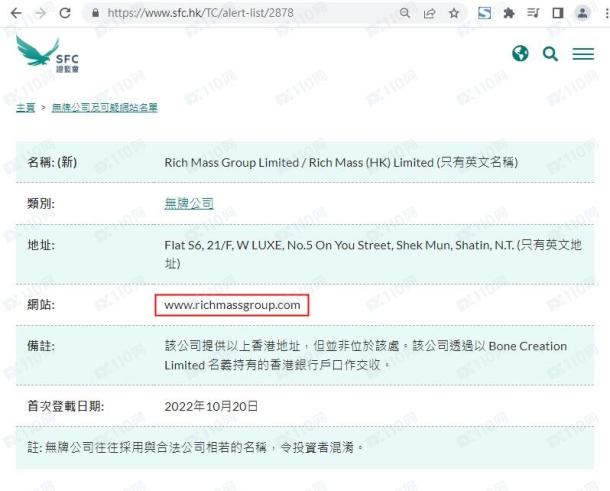
Task: Click the 2022年10月20日 date value
Action: [x=211, y=407]
